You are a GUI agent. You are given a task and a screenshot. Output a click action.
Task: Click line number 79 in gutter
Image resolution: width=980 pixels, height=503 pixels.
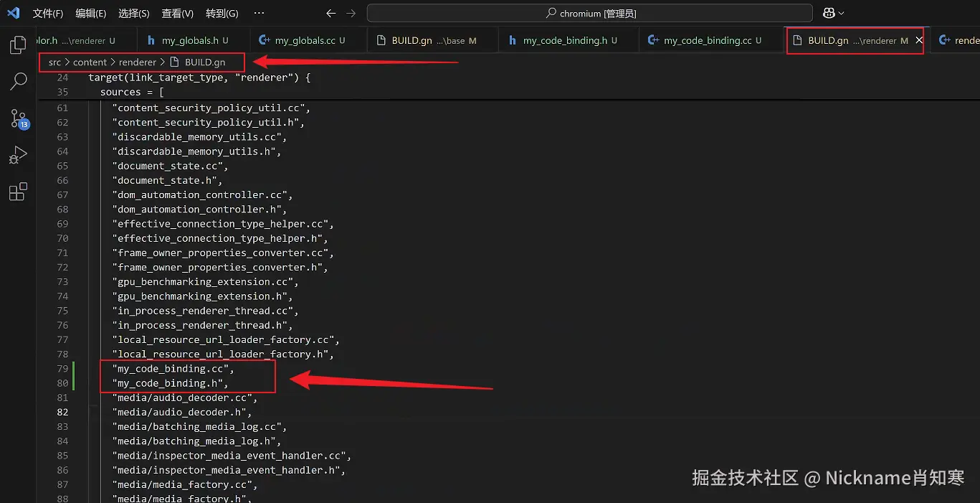click(x=62, y=369)
